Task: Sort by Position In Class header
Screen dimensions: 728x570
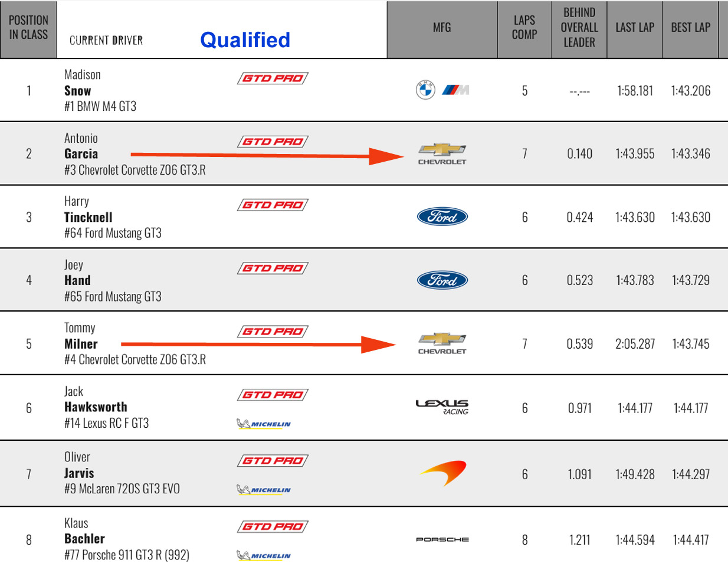Action: (28, 28)
